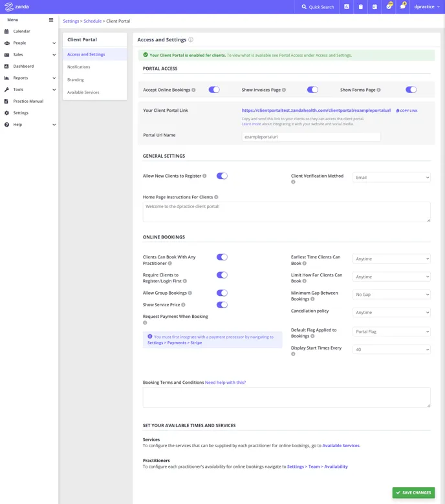Viewport: 445px width, 504px height.
Task: Click the Portal Url Name input field
Action: (x=311, y=137)
